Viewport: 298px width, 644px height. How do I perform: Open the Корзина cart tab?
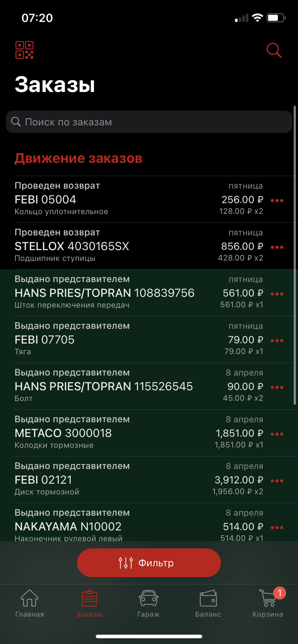point(268,603)
